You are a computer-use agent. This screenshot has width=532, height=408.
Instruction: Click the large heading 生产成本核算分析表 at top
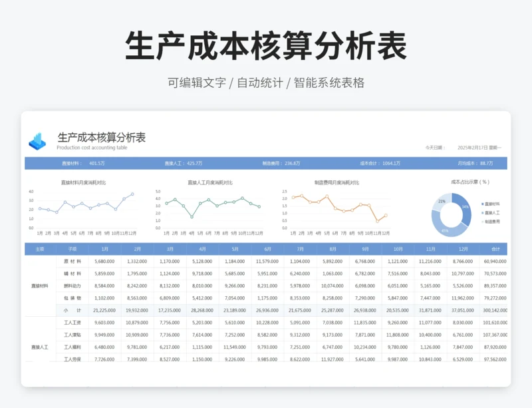(266, 45)
